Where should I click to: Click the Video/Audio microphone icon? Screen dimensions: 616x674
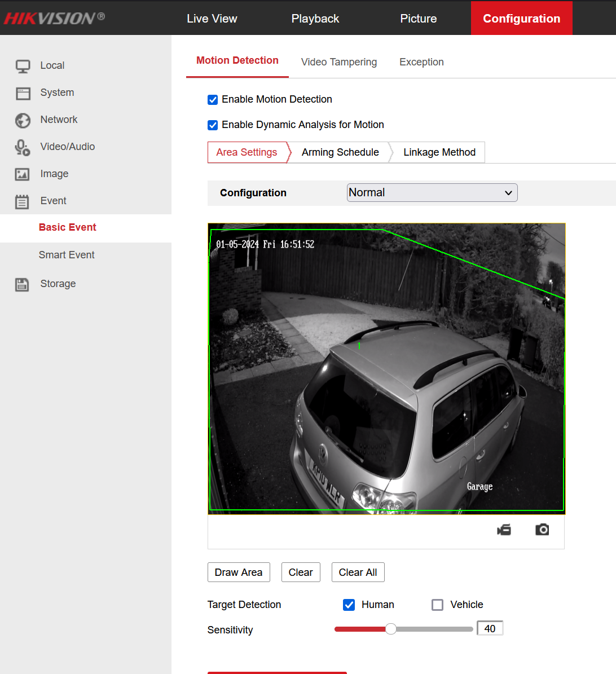pyautogui.click(x=23, y=147)
